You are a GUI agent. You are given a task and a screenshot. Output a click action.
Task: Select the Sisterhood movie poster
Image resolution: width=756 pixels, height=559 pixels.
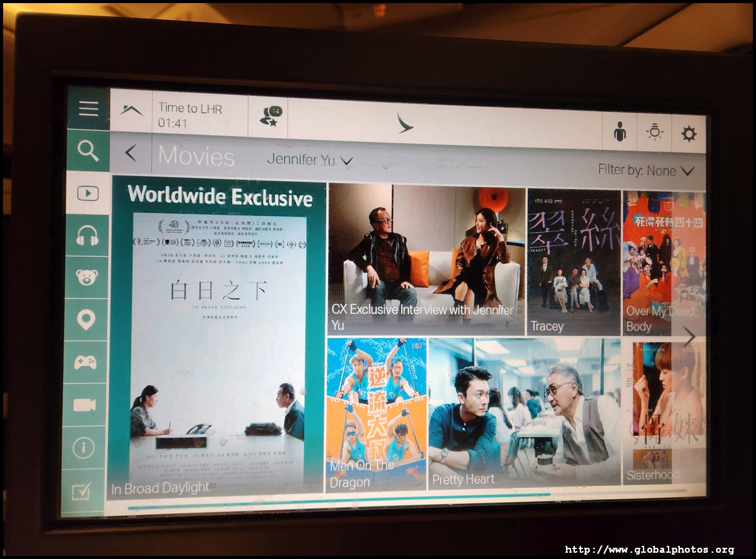[x=665, y=412]
